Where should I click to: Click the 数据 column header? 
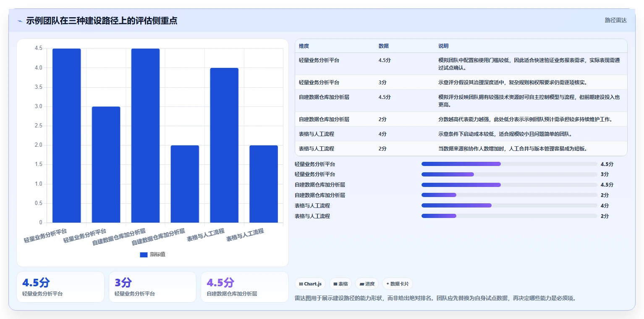point(383,46)
